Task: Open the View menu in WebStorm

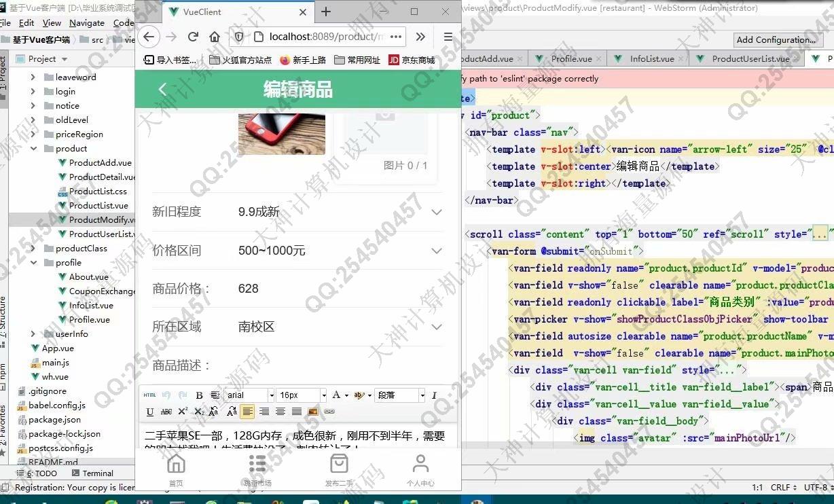Action: (52, 22)
